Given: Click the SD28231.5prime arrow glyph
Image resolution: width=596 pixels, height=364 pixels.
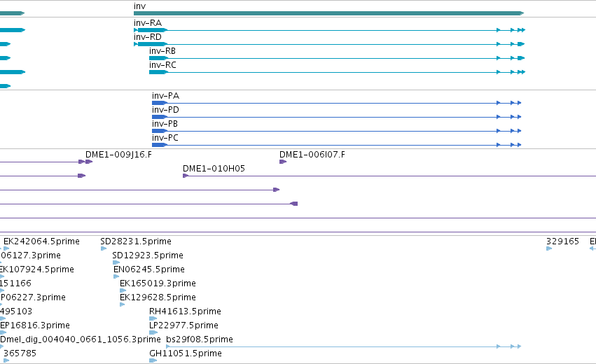Looking at the screenshot, I should pos(104,248).
